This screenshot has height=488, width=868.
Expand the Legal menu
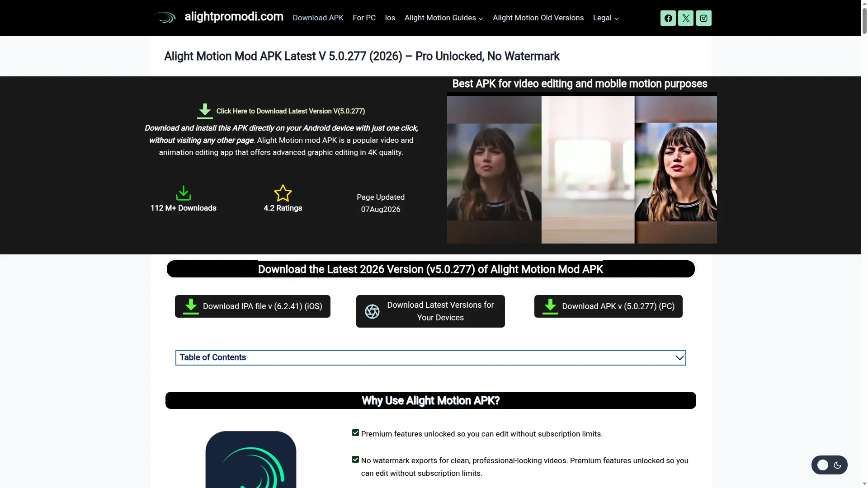[606, 18]
